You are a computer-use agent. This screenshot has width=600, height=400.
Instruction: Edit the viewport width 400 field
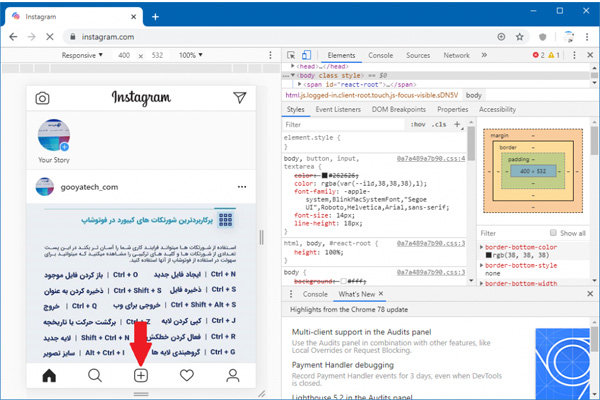click(124, 55)
